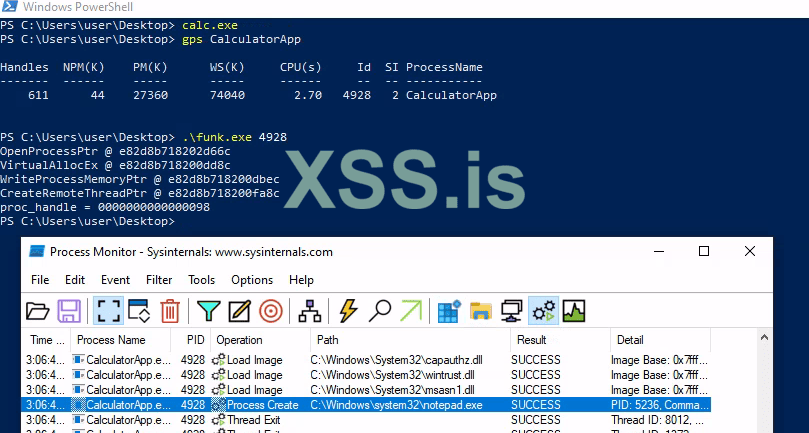Click the PID: 5236 detail cell
Screen dimensions: 809x433
click(x=660, y=405)
